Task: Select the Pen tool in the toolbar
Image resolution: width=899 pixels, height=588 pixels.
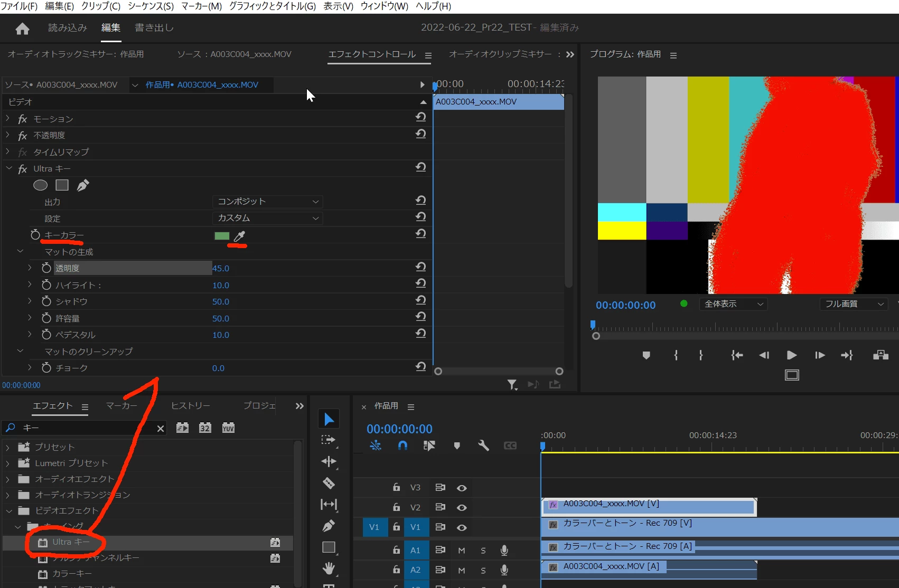Action: (329, 526)
